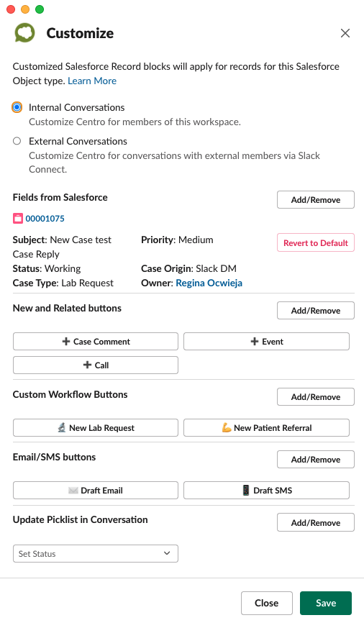Open the Regina Ocwieja owner link
This screenshot has width=364, height=628.
click(209, 283)
